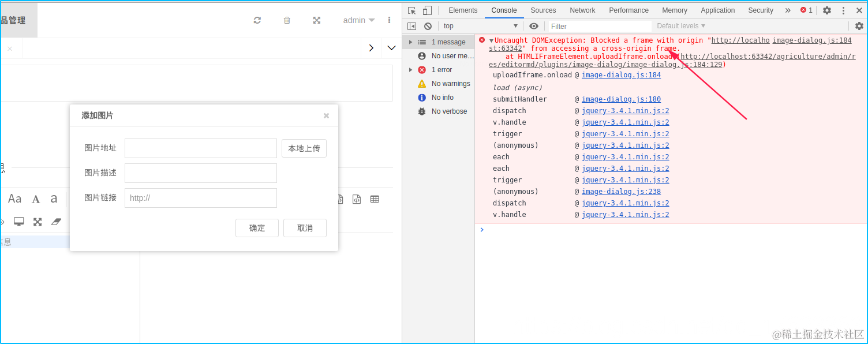
Task: Click the Aa uppercase-first editor tool
Action: pyautogui.click(x=14, y=199)
